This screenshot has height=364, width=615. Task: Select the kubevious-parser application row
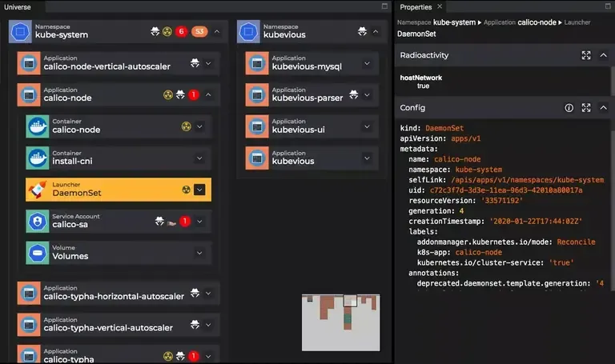tap(312, 95)
